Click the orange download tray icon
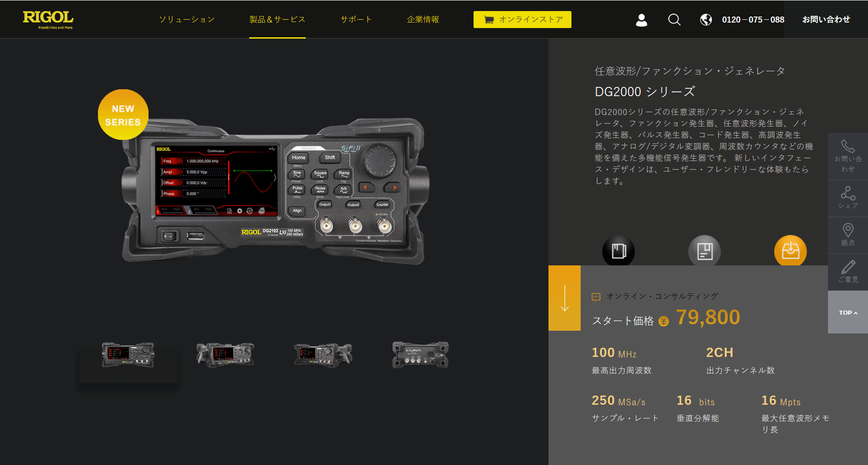 (790, 251)
